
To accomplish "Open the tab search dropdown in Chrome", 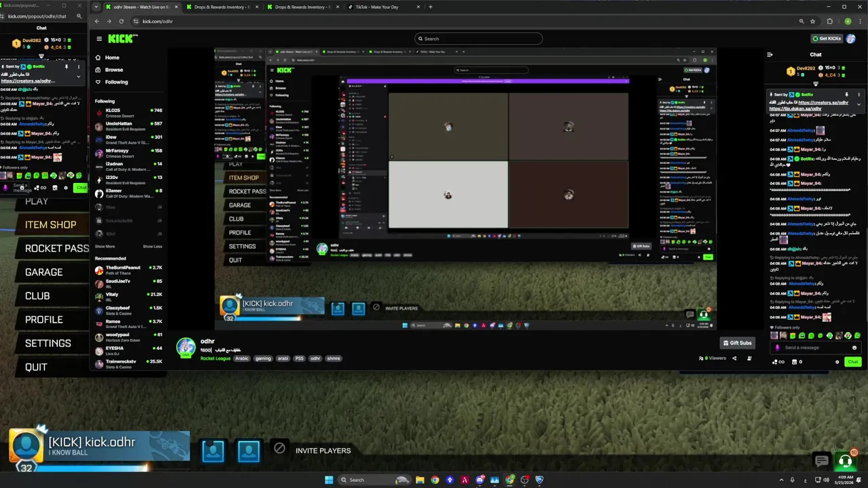I will 96,7.
